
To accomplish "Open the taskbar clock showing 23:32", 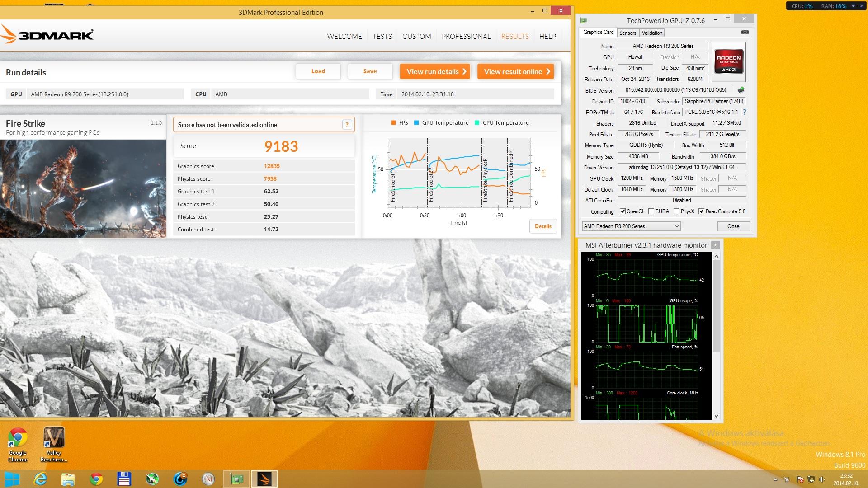I will click(846, 479).
